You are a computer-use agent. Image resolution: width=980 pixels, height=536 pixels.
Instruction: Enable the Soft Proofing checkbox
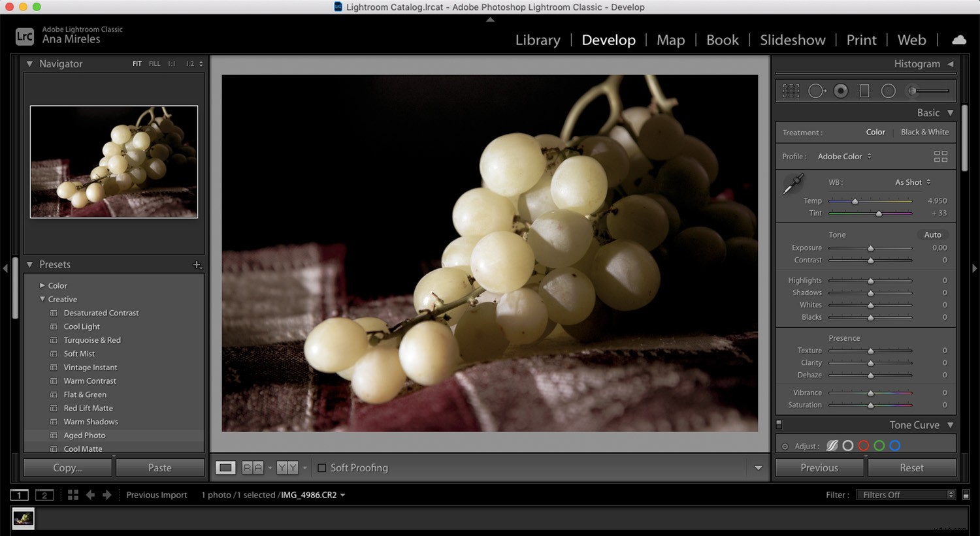point(321,468)
